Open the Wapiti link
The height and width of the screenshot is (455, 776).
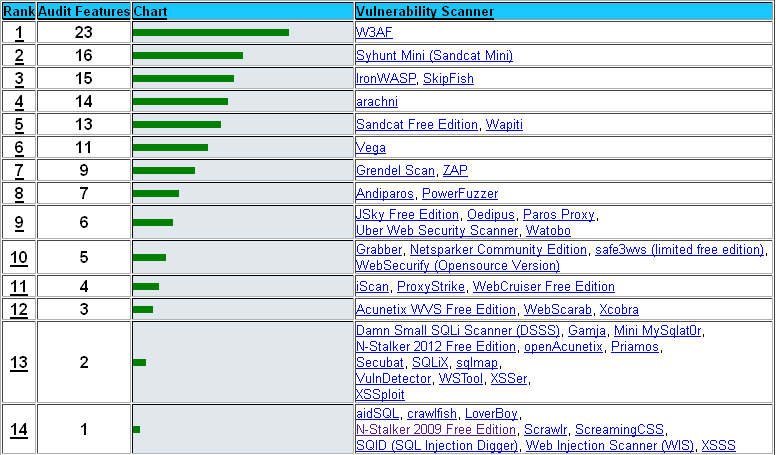coord(504,124)
